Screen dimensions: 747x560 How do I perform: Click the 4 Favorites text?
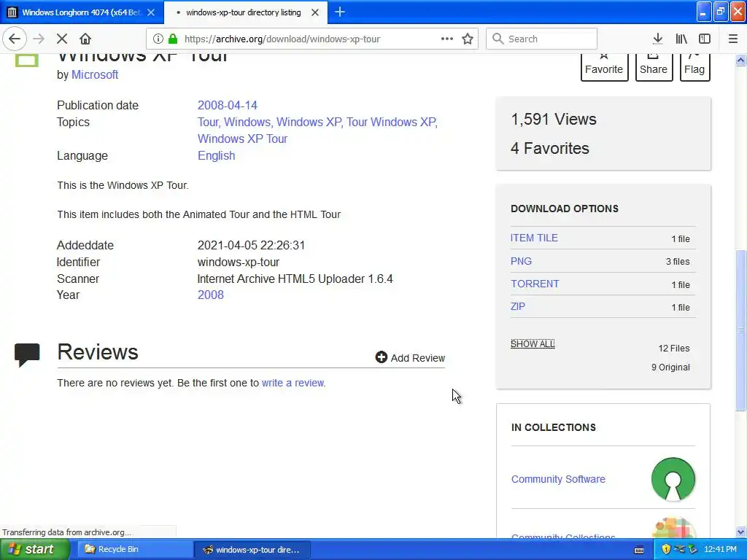pyautogui.click(x=550, y=148)
